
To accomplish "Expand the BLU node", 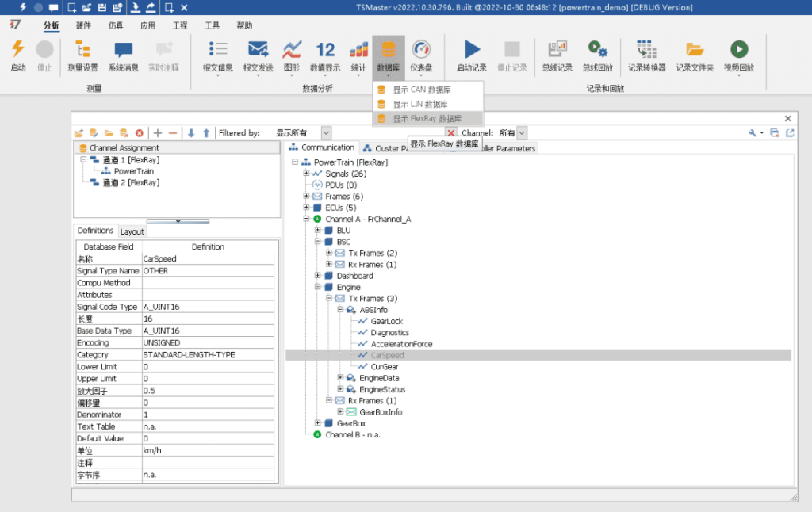I will click(x=317, y=231).
